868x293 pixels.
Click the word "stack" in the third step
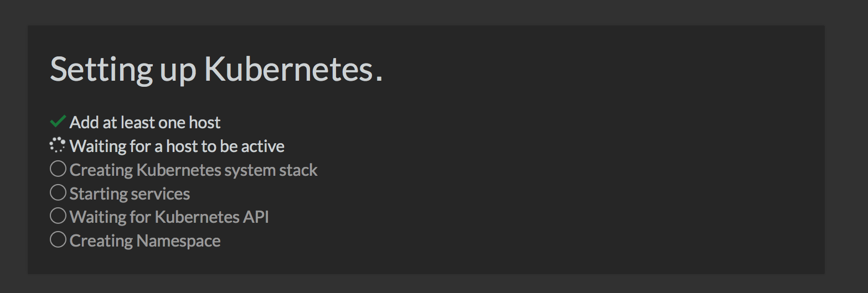tap(299, 170)
